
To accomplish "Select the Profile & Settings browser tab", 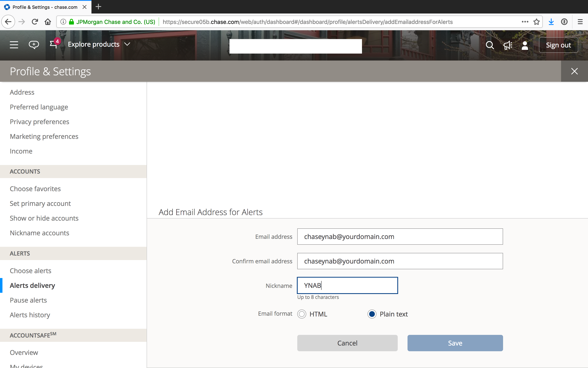I will pyautogui.click(x=46, y=7).
